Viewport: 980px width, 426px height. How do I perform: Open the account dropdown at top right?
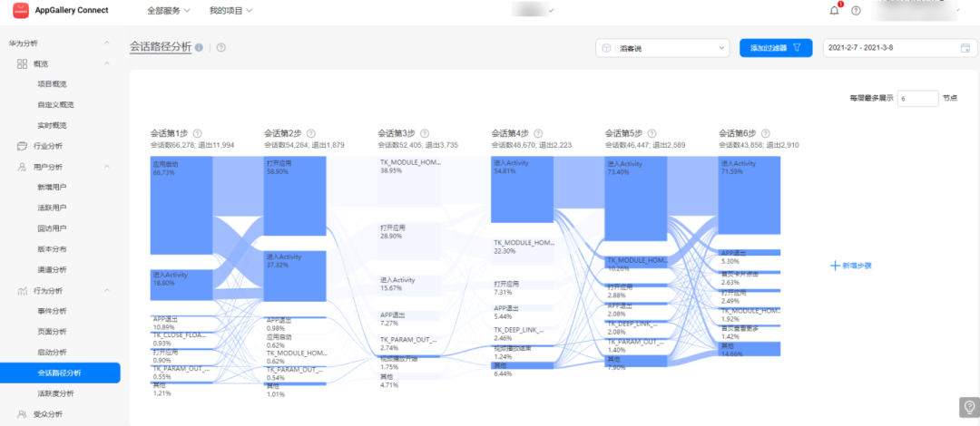click(916, 11)
